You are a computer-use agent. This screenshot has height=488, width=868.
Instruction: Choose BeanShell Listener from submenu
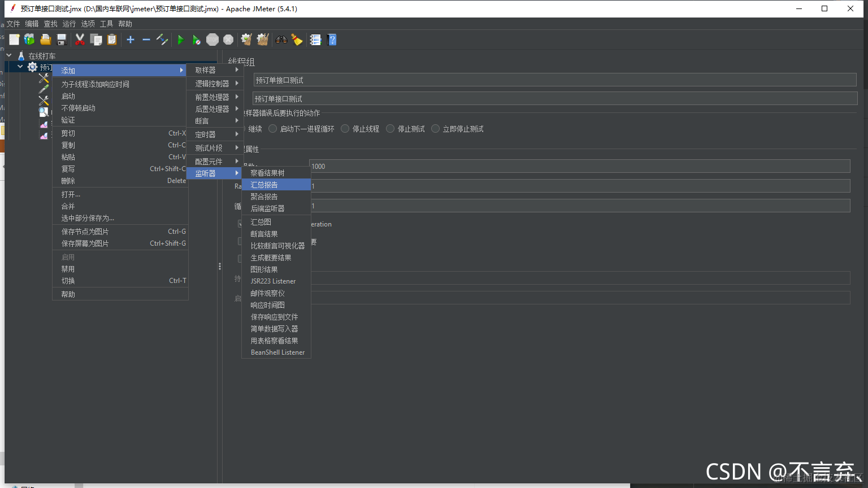276,352
